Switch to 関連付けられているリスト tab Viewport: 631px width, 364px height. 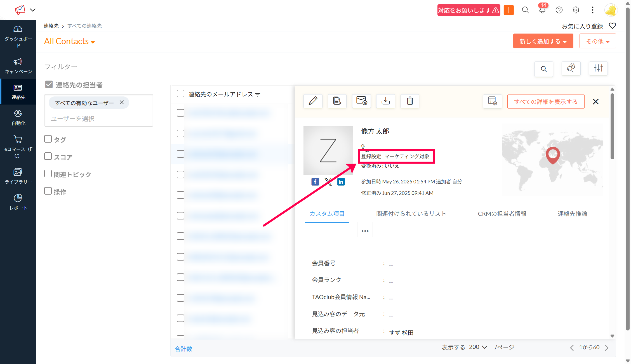[411, 214]
